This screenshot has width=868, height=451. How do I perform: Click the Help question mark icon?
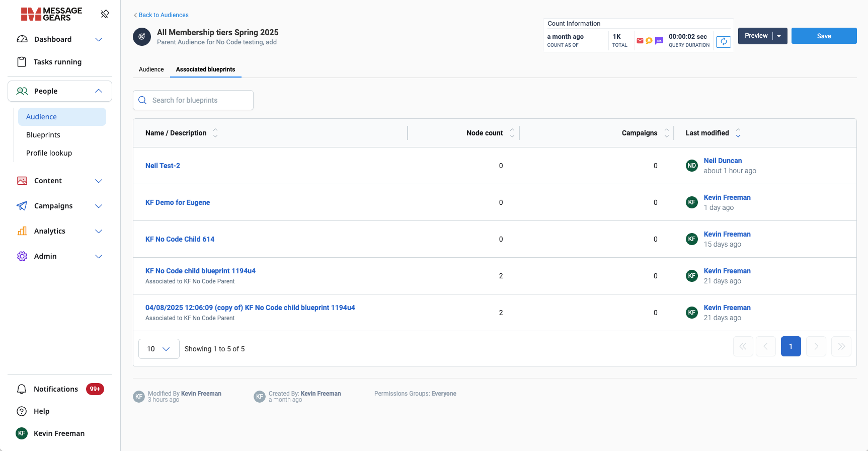click(22, 411)
